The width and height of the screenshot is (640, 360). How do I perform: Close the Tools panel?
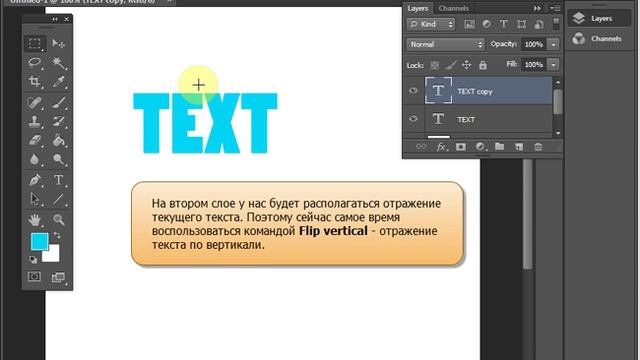[67, 19]
